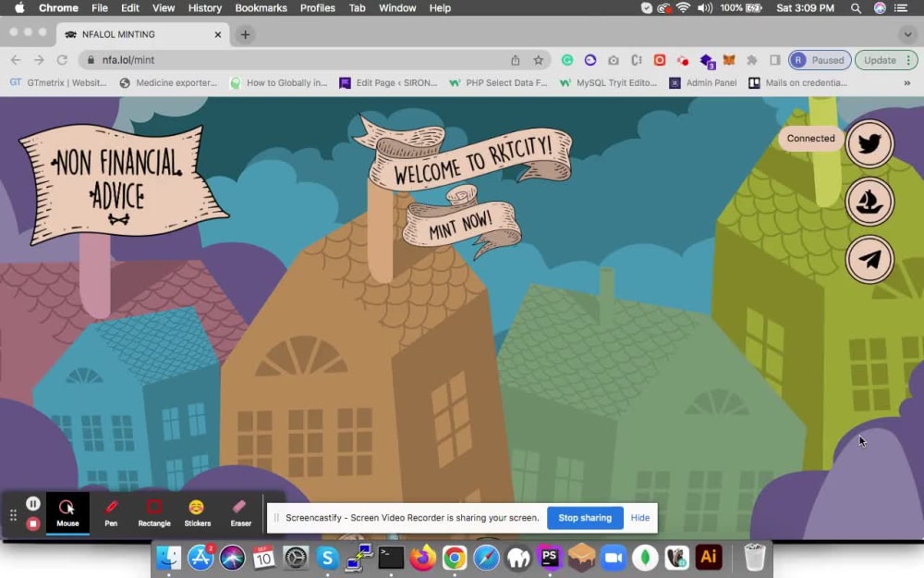Open Spotlight search in menu bar

(x=856, y=8)
